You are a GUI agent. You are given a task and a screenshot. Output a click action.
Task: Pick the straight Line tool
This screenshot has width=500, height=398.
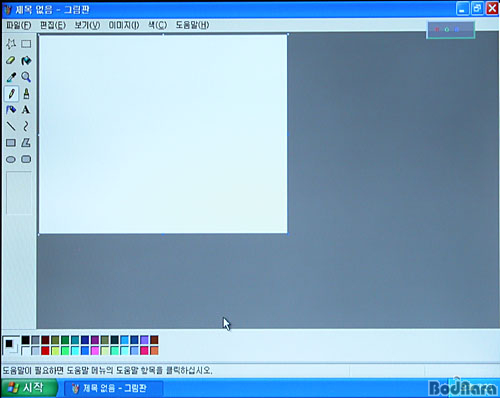11,126
